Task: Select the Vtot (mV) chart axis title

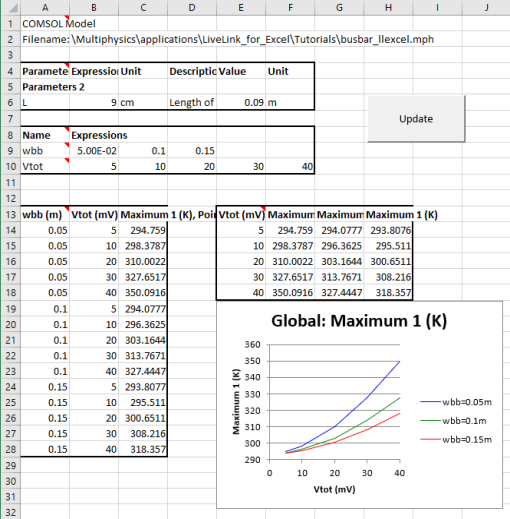Action: click(x=334, y=489)
